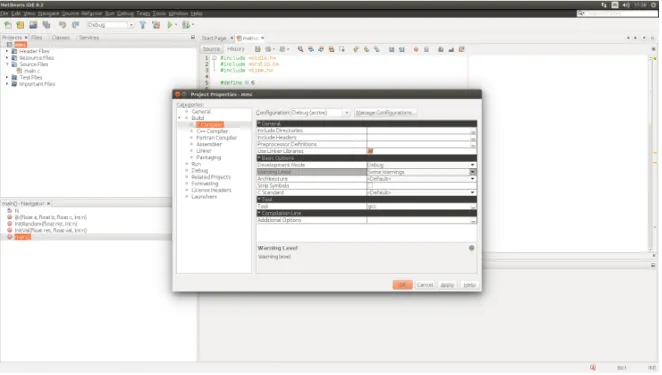Open the Tools menu
662x375 pixels.
click(x=159, y=14)
